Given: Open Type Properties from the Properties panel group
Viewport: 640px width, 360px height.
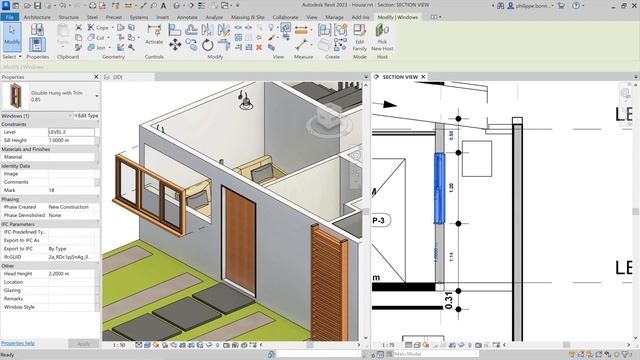Looking at the screenshot, I should point(37,29).
